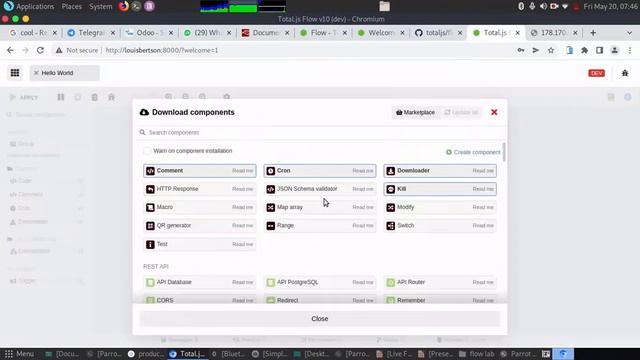Select the QR generator icon

[x=150, y=226]
